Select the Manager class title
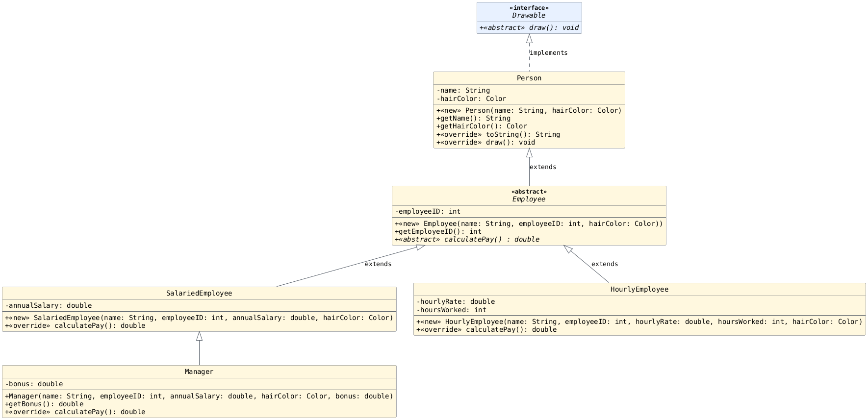 [199, 372]
